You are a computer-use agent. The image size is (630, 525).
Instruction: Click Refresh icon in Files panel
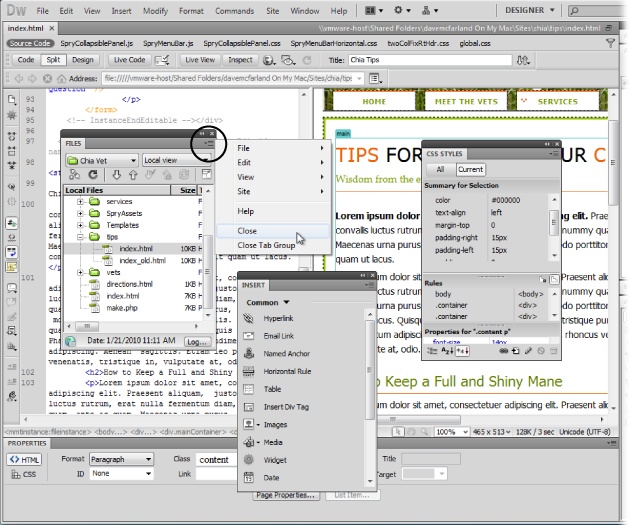click(93, 174)
